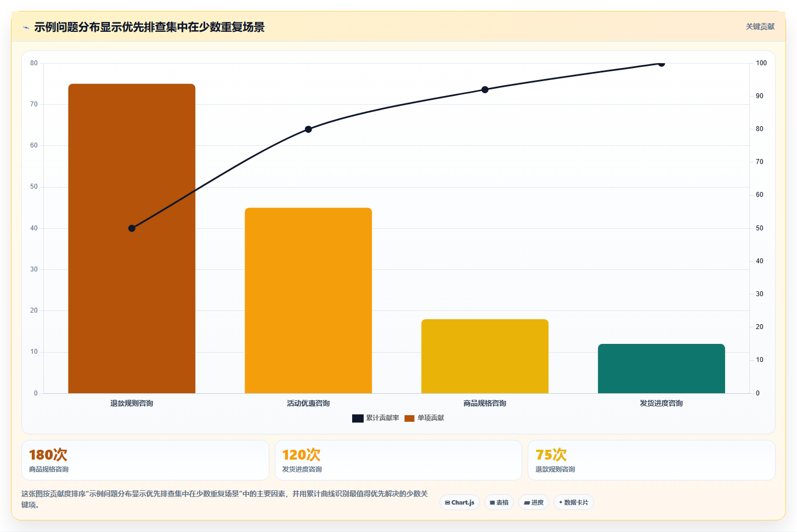Click the 单项贡献 legend text
This screenshot has width=797, height=532.
(431, 418)
